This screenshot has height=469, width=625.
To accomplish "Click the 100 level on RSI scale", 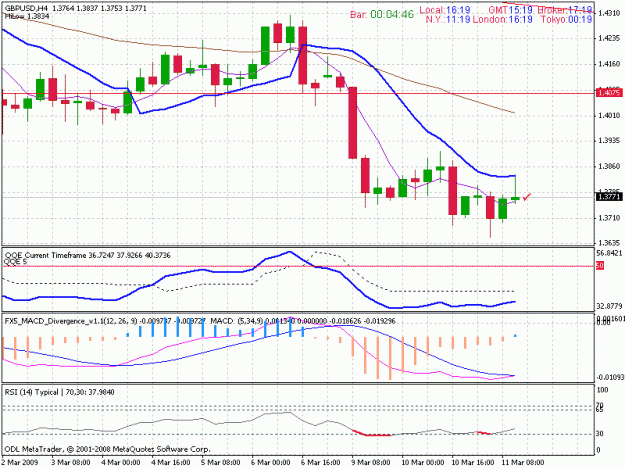I will tap(603, 390).
